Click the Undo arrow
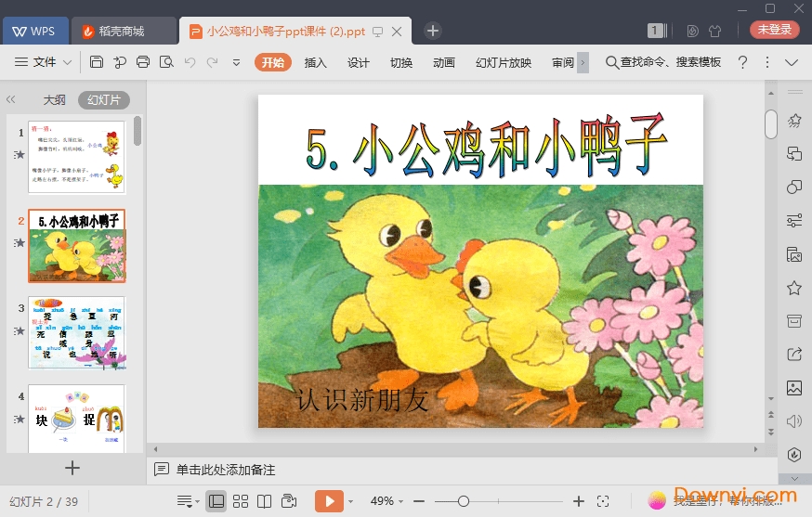This screenshot has height=517, width=812. [190, 62]
